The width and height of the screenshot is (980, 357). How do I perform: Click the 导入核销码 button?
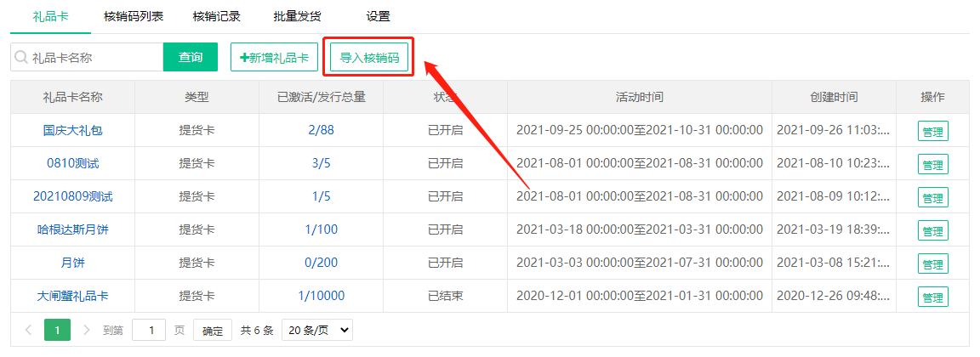pos(369,58)
